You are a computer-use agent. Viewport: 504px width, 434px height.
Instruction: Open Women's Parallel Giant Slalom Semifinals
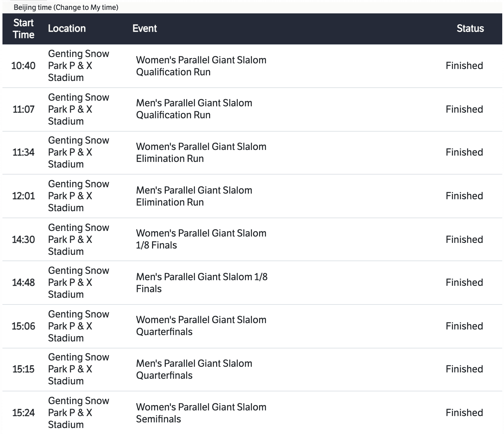click(x=201, y=413)
